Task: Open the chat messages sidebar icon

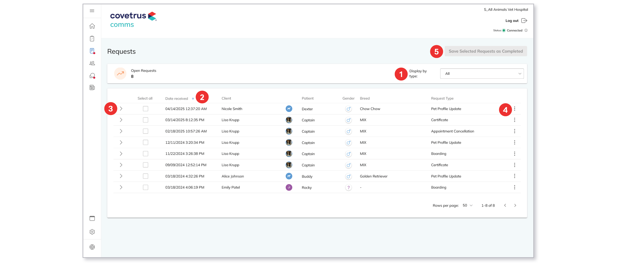Action: pos(92,75)
